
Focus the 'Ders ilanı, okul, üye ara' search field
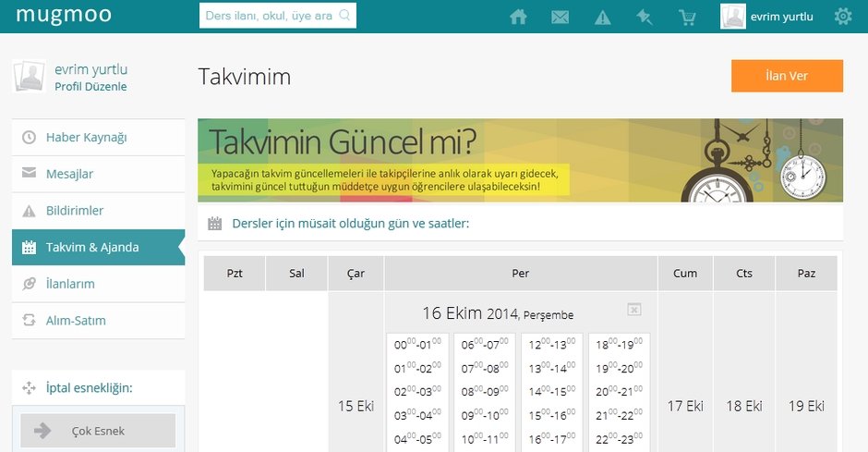point(277,16)
